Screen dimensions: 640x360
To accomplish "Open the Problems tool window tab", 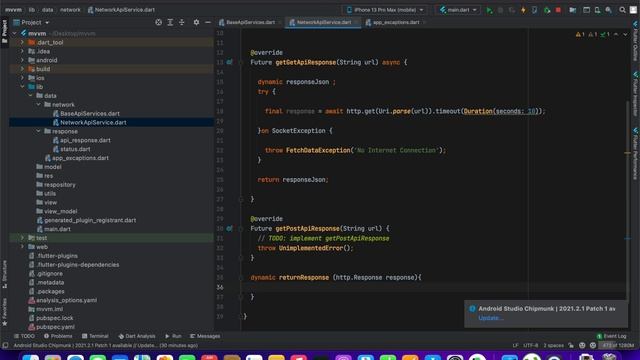I will coord(58,336).
